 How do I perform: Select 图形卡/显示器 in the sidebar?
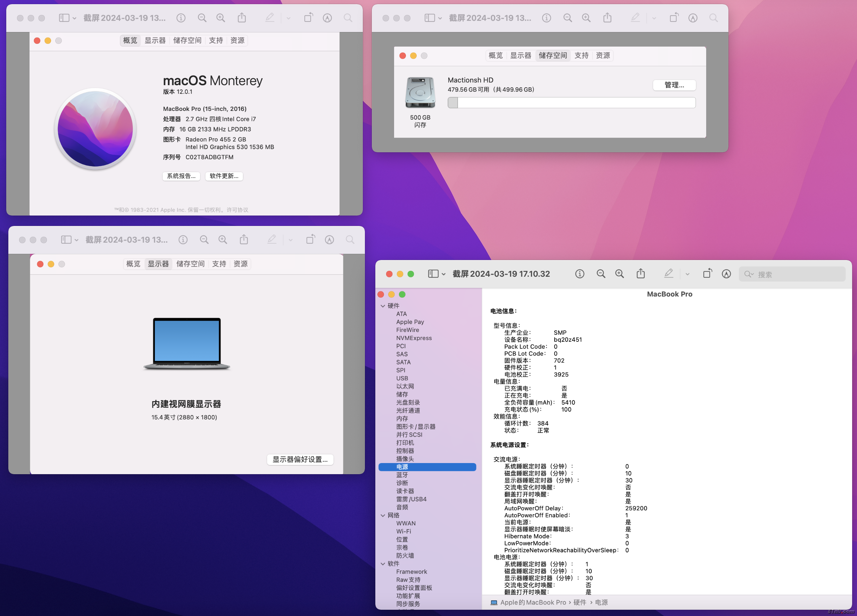click(x=416, y=427)
